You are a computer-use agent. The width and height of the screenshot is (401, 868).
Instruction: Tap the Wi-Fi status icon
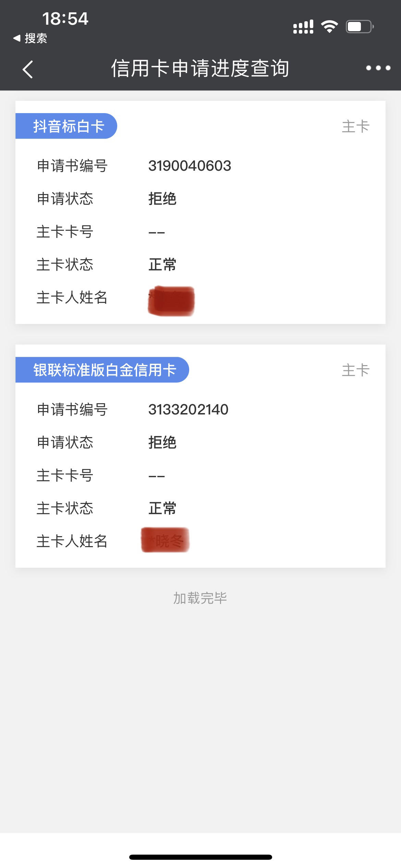click(x=329, y=26)
